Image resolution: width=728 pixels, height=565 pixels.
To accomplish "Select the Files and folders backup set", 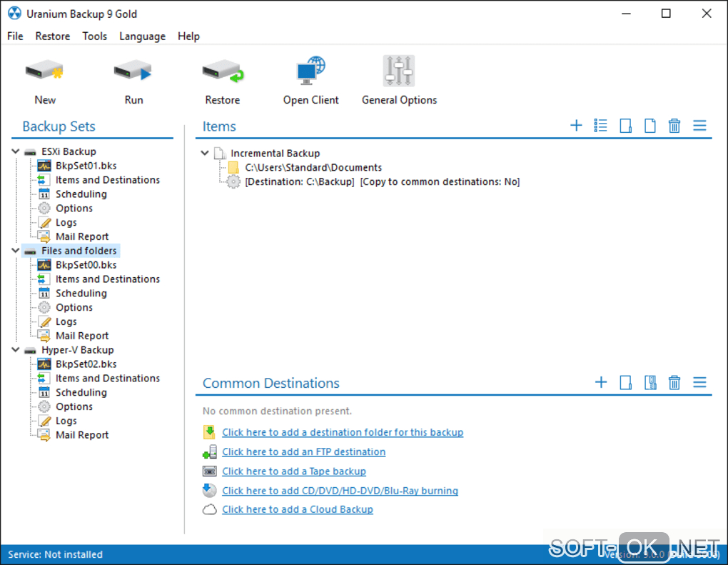I will pyautogui.click(x=79, y=251).
